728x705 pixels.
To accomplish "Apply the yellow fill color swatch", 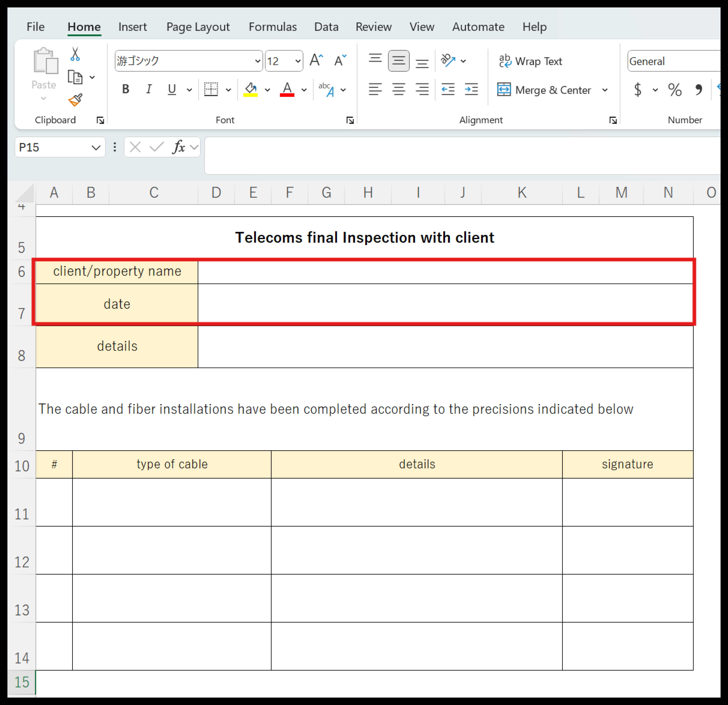I will [x=251, y=89].
